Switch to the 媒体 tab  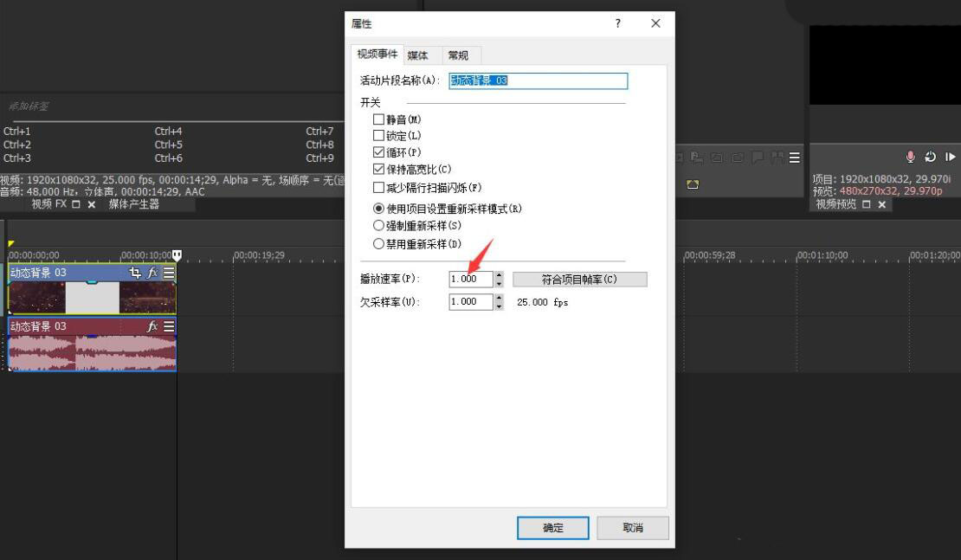[x=417, y=55]
